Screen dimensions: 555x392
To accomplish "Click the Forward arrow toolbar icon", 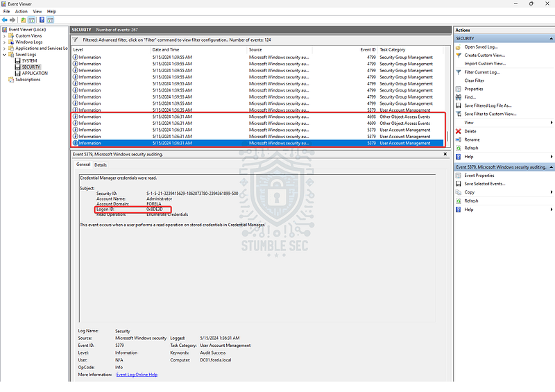I will point(12,20).
